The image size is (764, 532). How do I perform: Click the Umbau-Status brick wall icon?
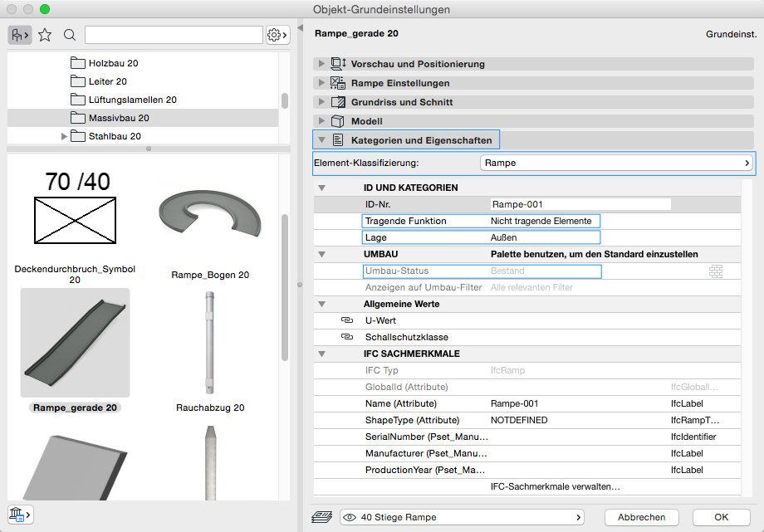pos(716,271)
